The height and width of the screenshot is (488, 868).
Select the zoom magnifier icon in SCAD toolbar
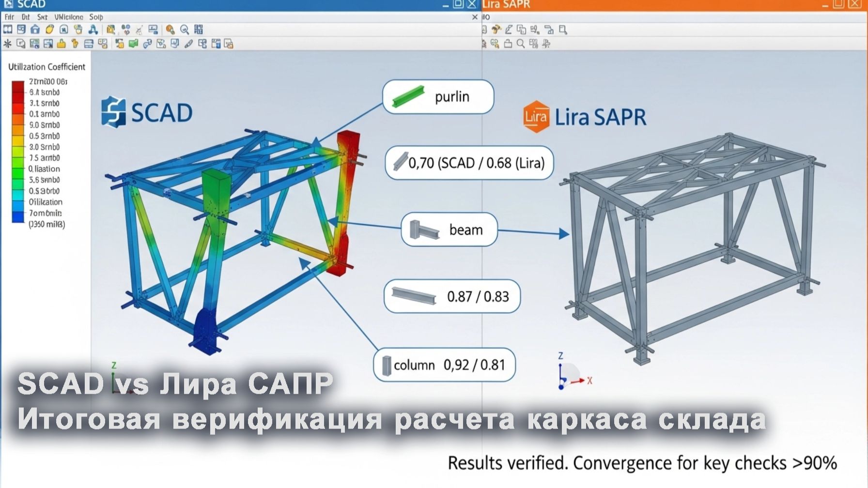tap(185, 30)
